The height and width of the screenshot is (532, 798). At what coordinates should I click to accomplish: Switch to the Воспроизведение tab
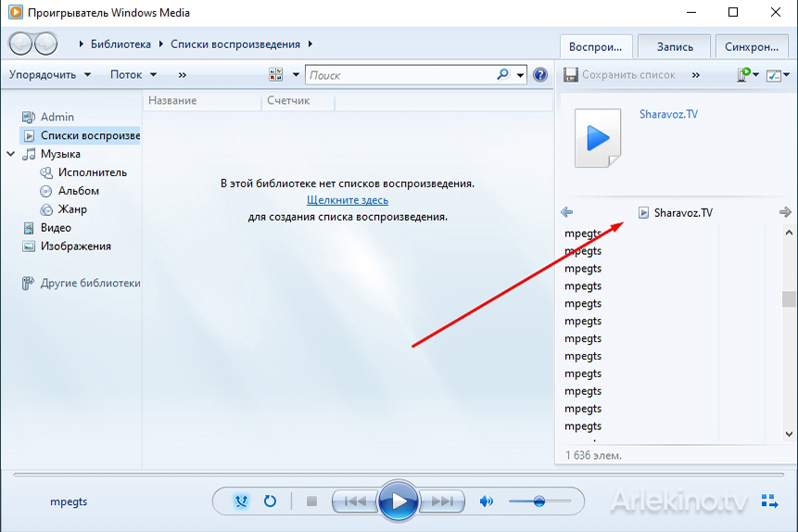(595, 47)
